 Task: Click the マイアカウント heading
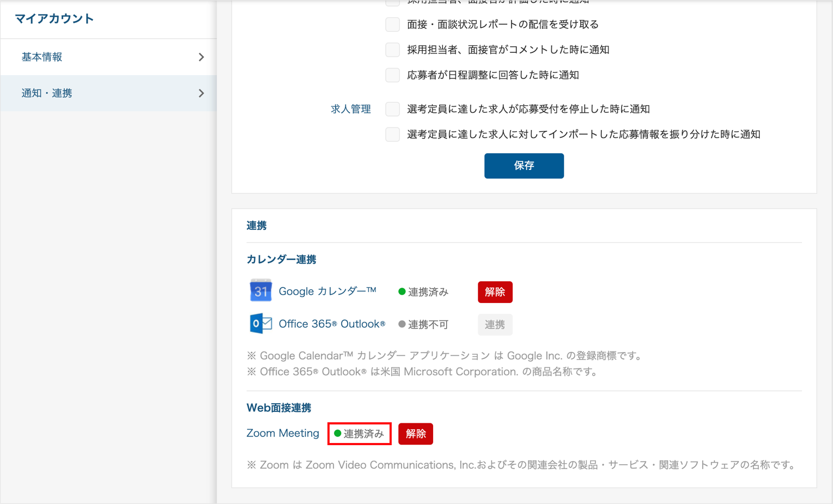(54, 19)
